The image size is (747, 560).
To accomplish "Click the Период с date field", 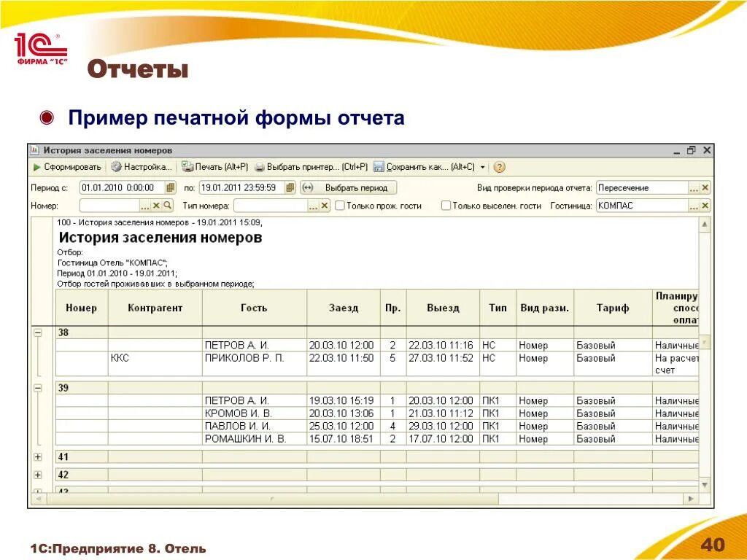I will (123, 187).
